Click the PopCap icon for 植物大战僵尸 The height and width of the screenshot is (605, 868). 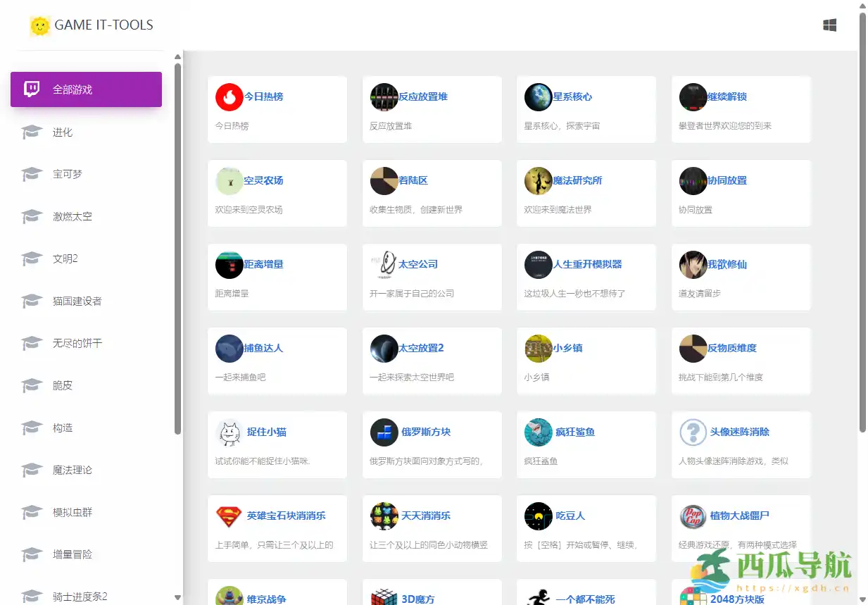[x=693, y=516]
